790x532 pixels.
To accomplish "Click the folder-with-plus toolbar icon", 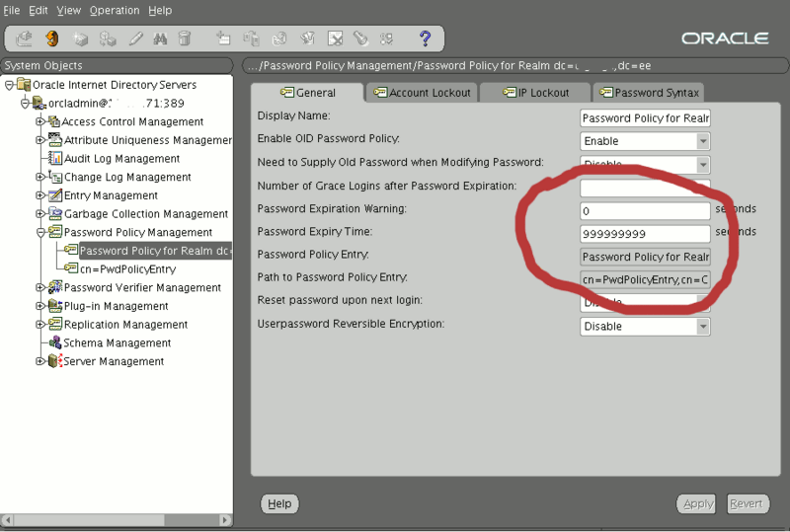I will (223, 38).
